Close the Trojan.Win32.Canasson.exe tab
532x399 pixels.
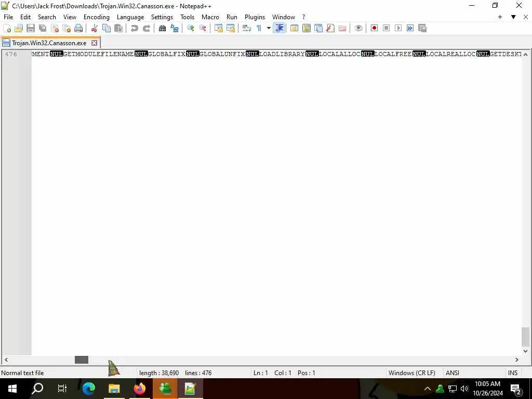[x=95, y=43]
